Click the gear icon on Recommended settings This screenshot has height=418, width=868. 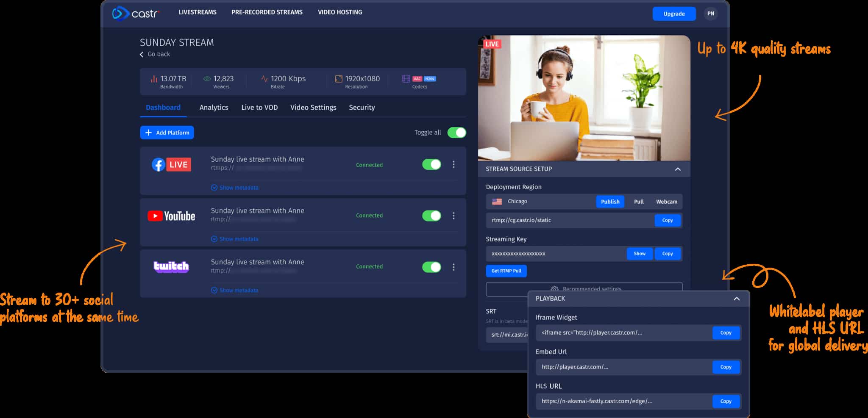click(554, 289)
